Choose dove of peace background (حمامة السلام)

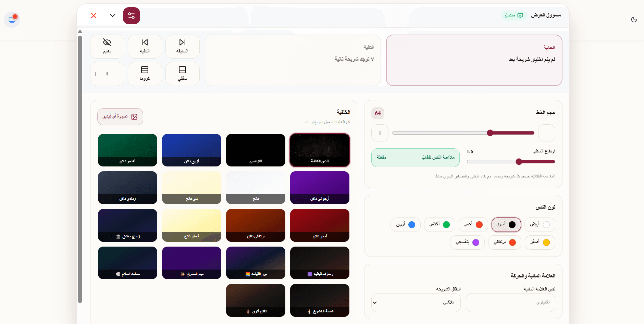[x=127, y=263]
